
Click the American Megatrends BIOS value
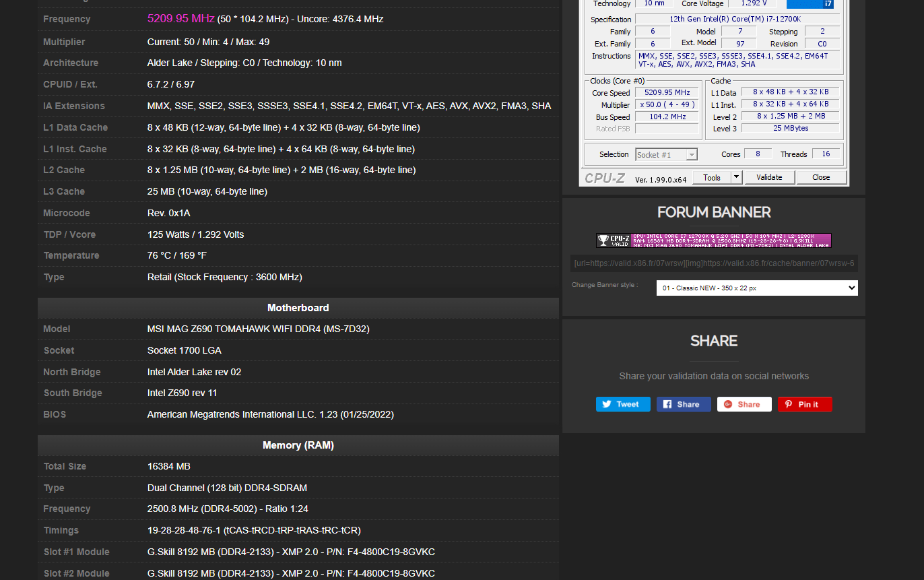coord(271,414)
